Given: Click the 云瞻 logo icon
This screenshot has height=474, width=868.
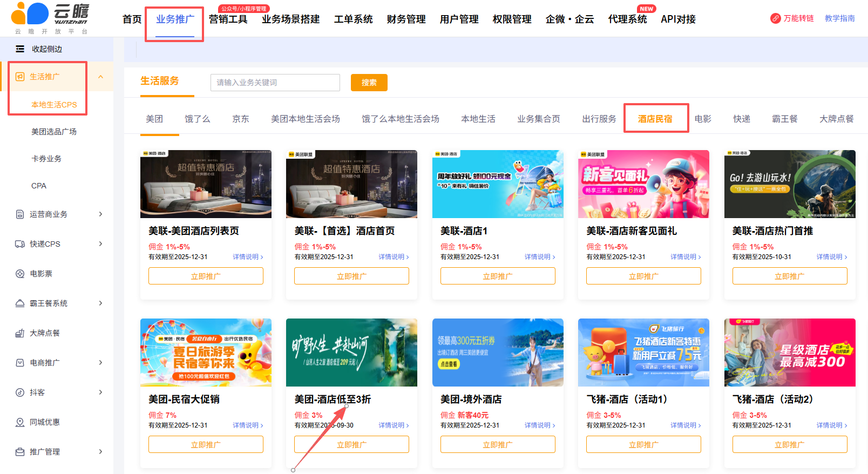Looking at the screenshot, I should coord(30,13).
